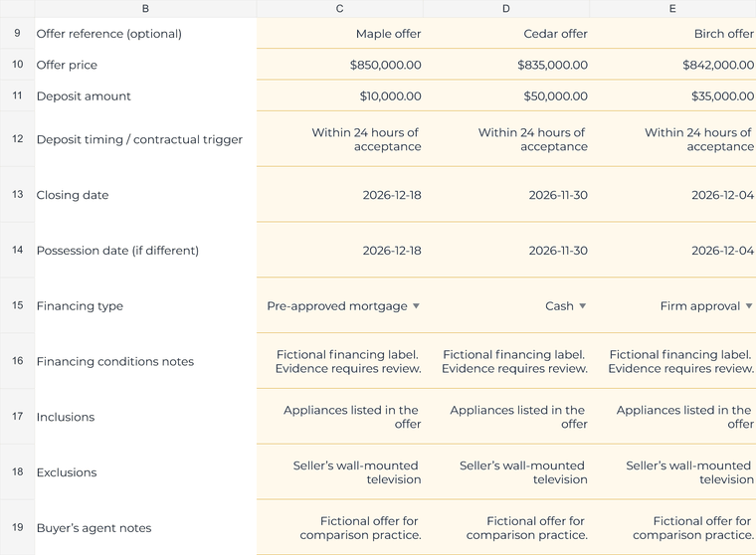
Task: Select row 9 header
Action: coord(17,33)
